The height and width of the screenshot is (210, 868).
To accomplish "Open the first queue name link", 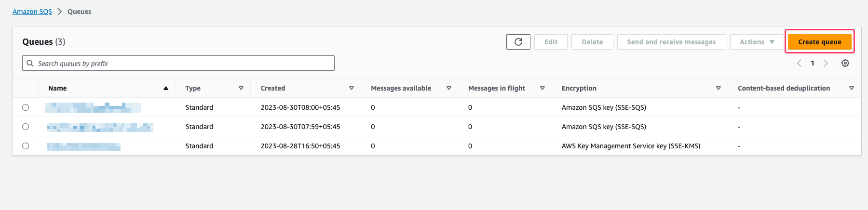I will tap(93, 107).
